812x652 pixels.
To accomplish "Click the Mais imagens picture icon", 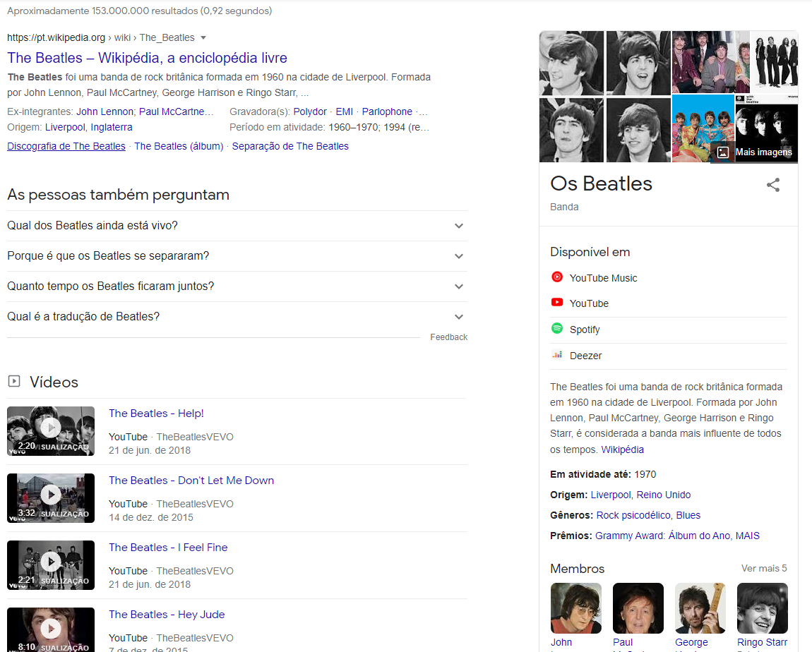I will coord(723,152).
